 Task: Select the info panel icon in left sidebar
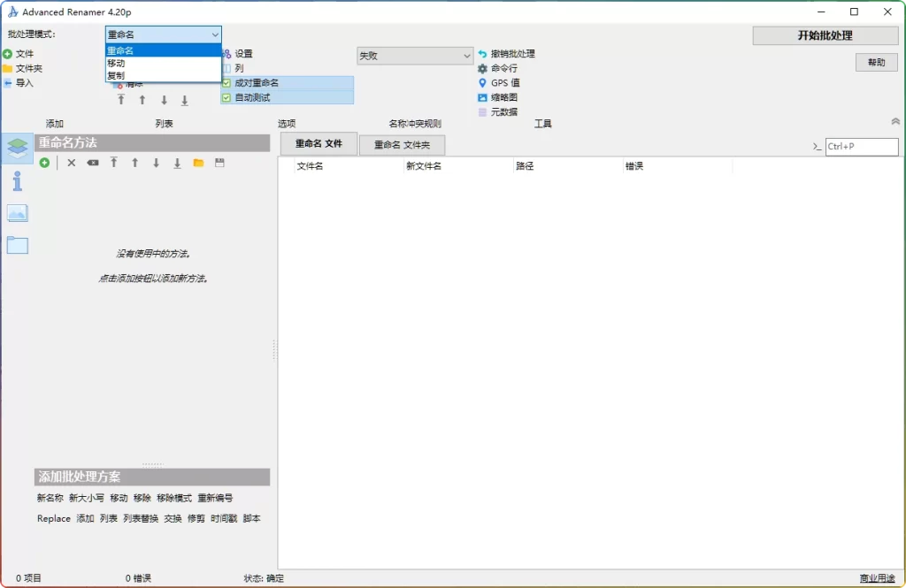tap(17, 182)
